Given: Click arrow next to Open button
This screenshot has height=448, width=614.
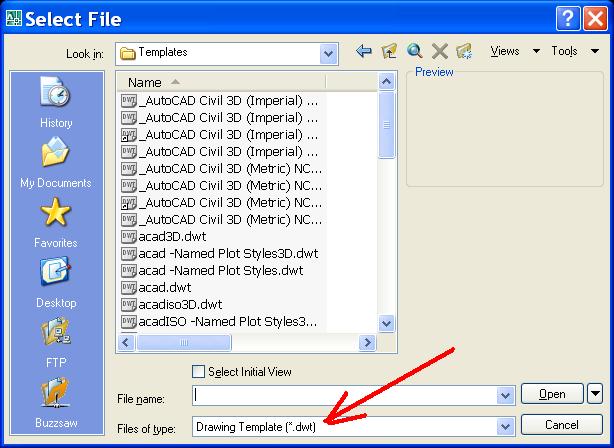Looking at the screenshot, I should pos(595,394).
